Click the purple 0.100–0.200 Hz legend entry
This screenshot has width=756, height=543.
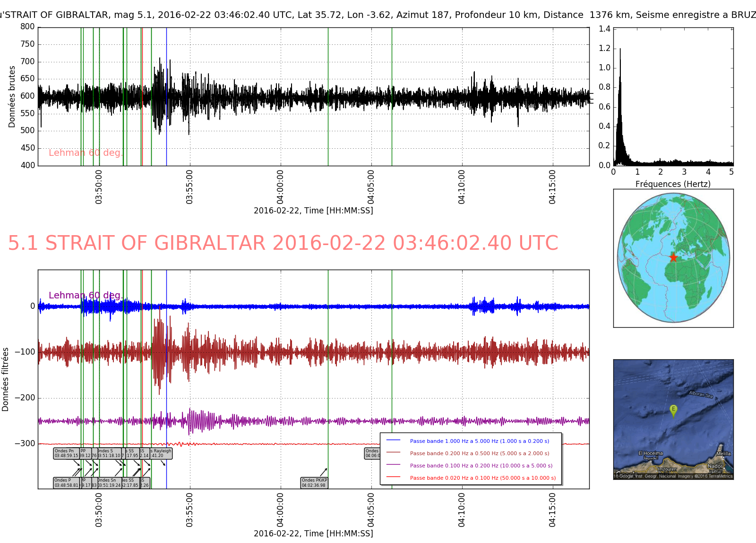point(481,466)
